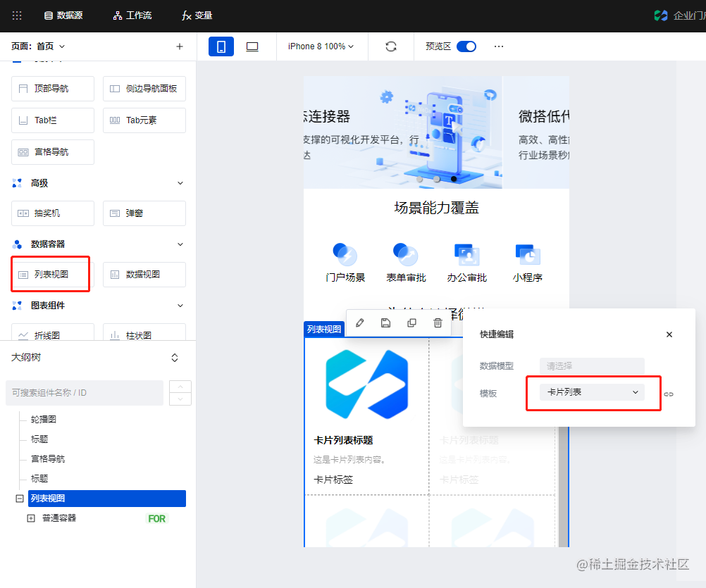The image size is (706, 588).
Task: Toggle the 预览区 preview switch
Action: click(466, 46)
